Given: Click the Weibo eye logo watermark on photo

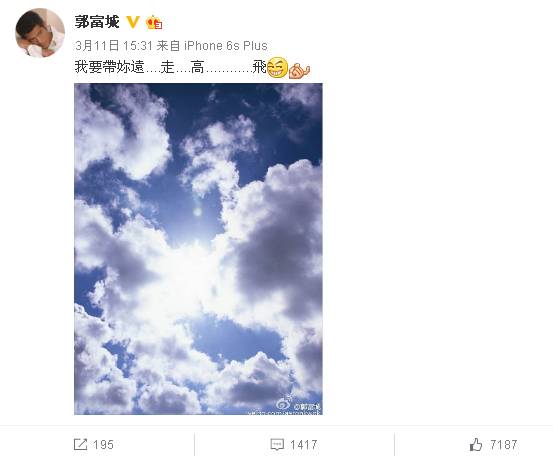Looking at the screenshot, I should pyautogui.click(x=284, y=402).
